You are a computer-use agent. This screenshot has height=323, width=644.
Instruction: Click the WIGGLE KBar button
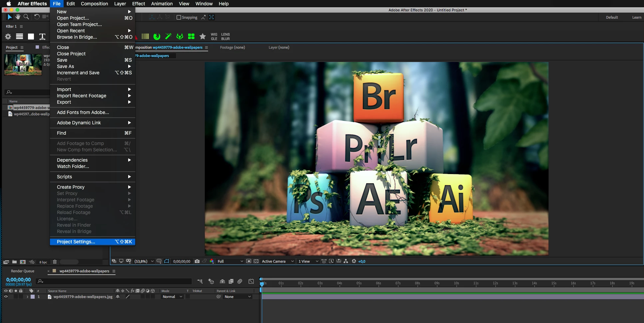(x=214, y=37)
